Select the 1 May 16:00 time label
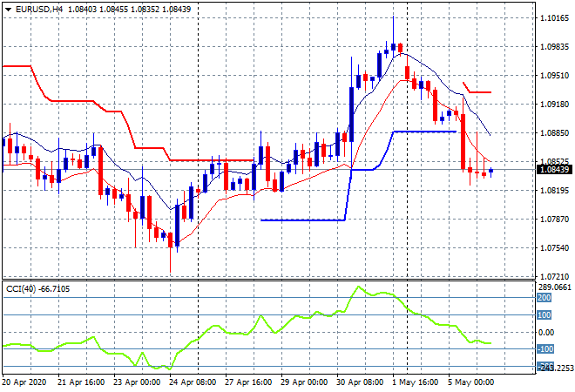 click(415, 382)
